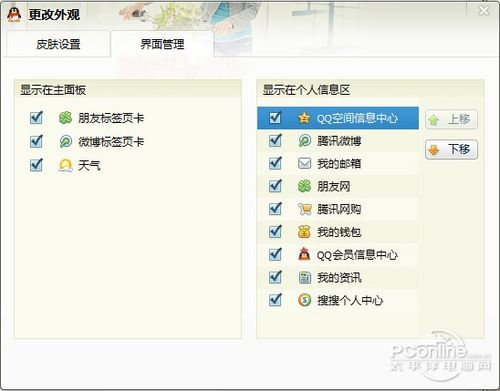
Task: Click the newspaper icon of 我的资讯
Action: (x=304, y=277)
